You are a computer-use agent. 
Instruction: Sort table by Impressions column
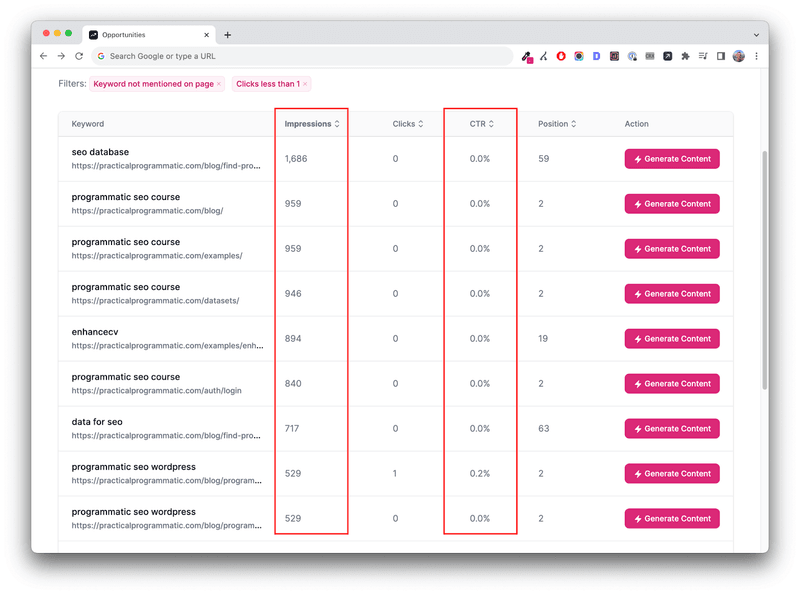312,124
